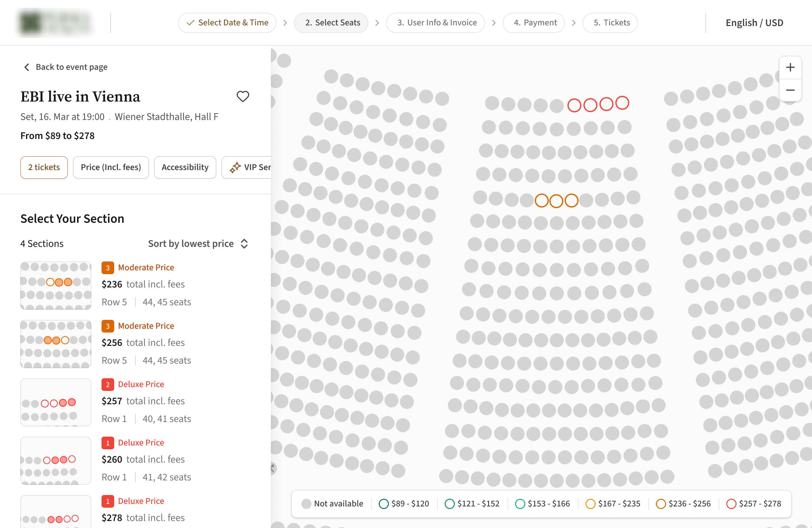Open step 3 User Info & Invoice
The image size is (812, 528).
point(435,23)
